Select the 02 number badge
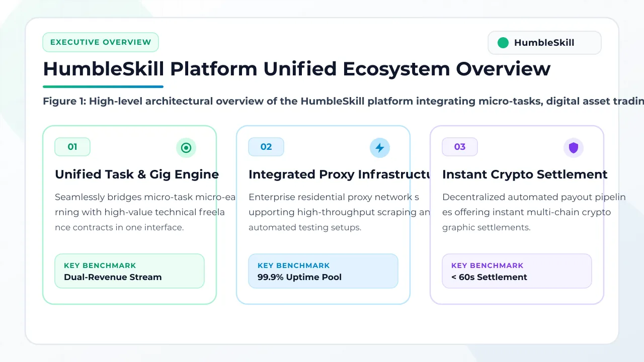Image resolution: width=644 pixels, height=362 pixels. tap(266, 147)
